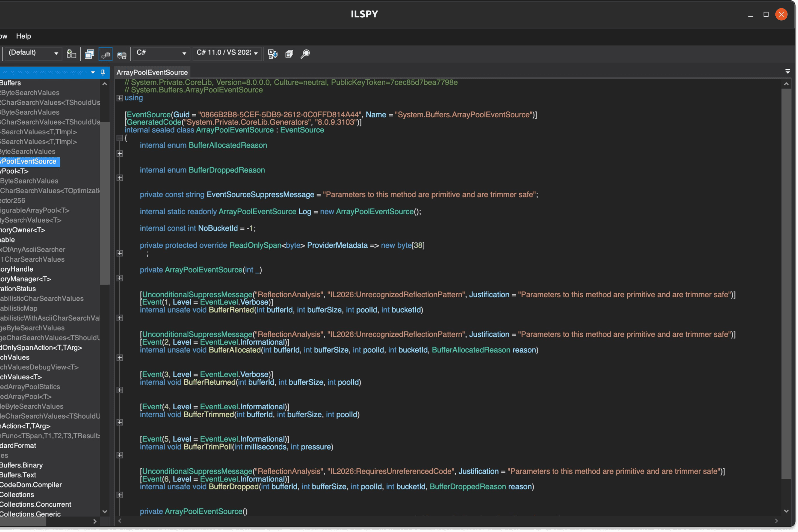798x532 pixels.
Task: Pin the selected ArrayPoolEventSource tree row
Action: (x=102, y=72)
